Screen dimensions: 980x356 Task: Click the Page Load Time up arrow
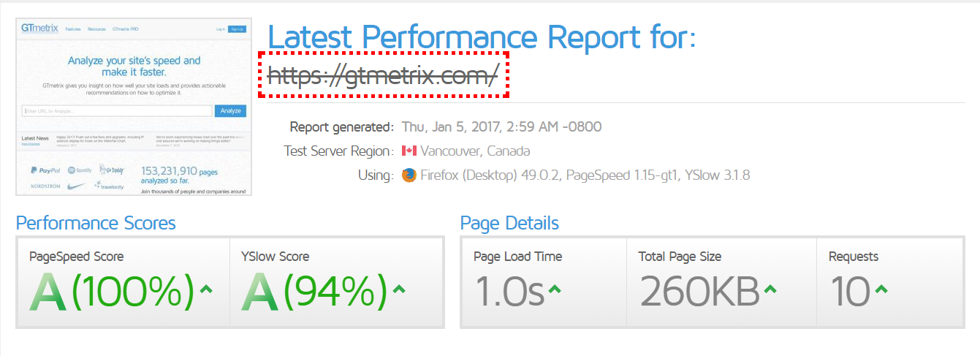[x=555, y=289]
